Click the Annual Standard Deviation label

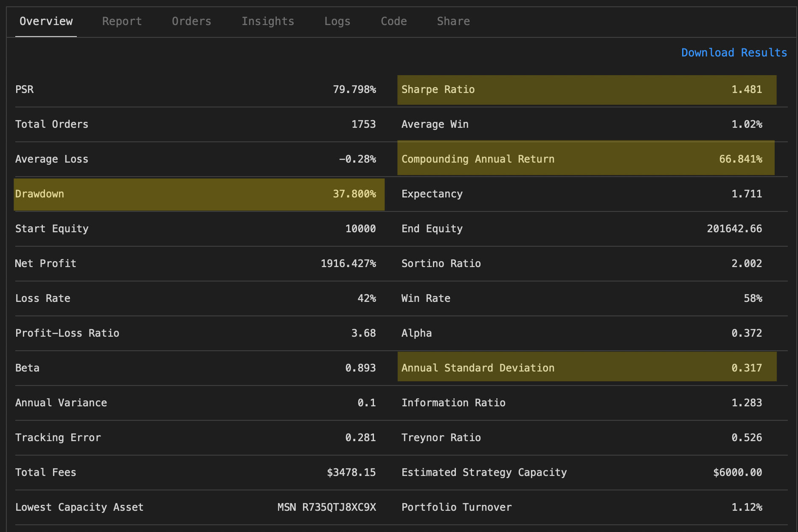(478, 368)
